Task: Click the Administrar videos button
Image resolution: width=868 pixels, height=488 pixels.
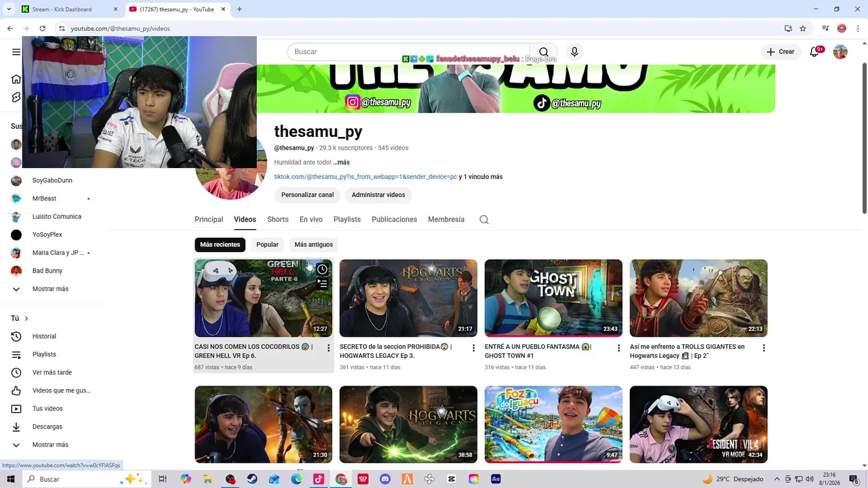Action: click(378, 195)
